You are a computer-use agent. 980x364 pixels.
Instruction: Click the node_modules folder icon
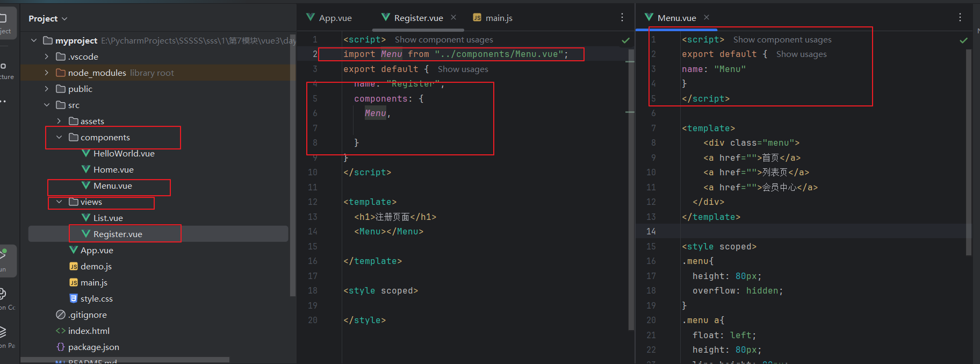click(x=61, y=73)
